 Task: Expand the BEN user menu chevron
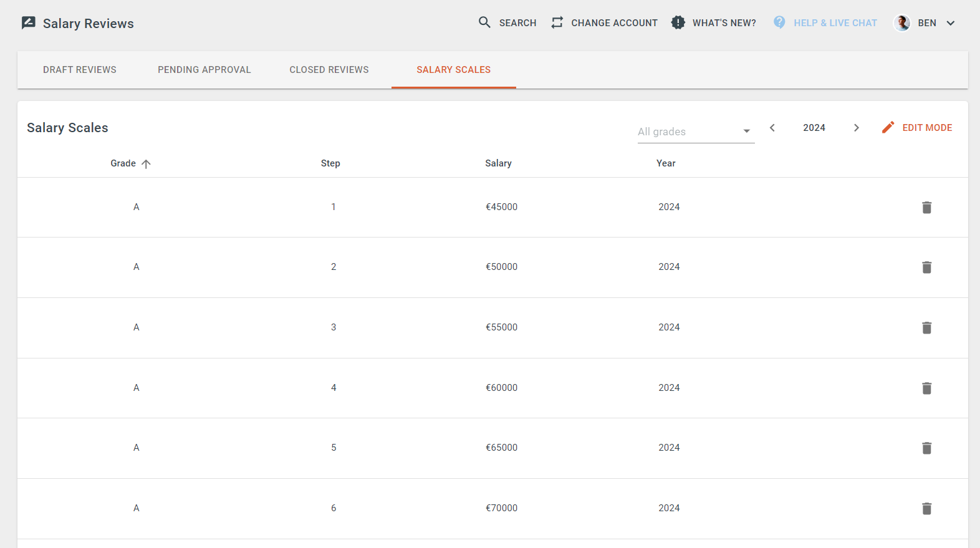coord(951,23)
